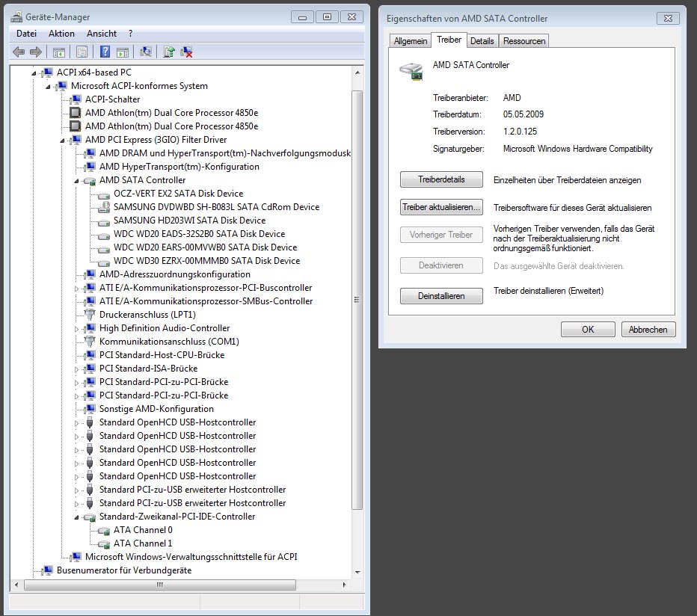Switch to the Ressourcen tab

[524, 41]
